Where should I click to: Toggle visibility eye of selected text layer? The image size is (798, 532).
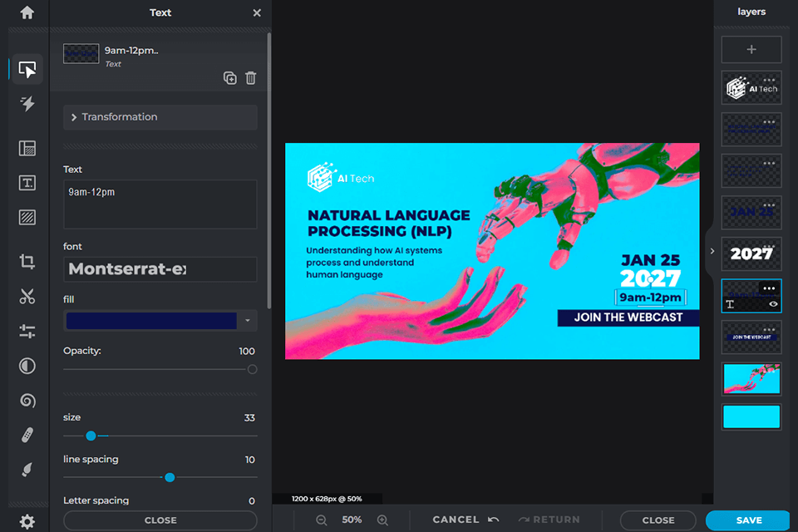[773, 304]
